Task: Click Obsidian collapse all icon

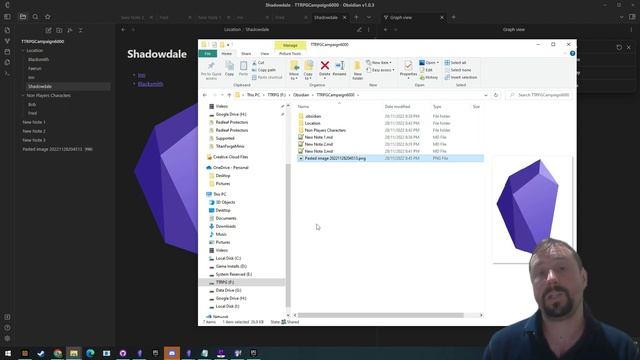Action: [80, 30]
